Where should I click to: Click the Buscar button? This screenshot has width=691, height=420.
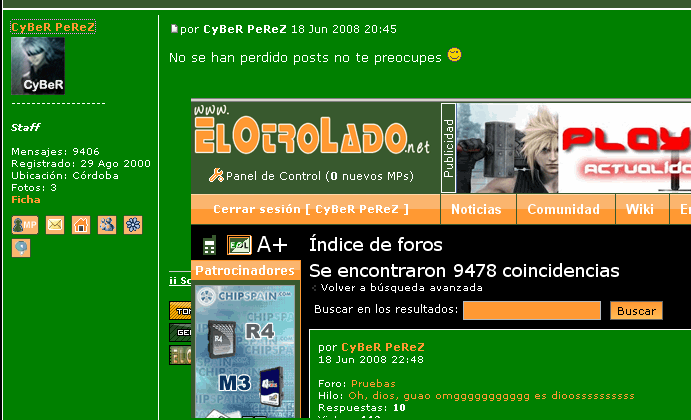click(x=636, y=311)
